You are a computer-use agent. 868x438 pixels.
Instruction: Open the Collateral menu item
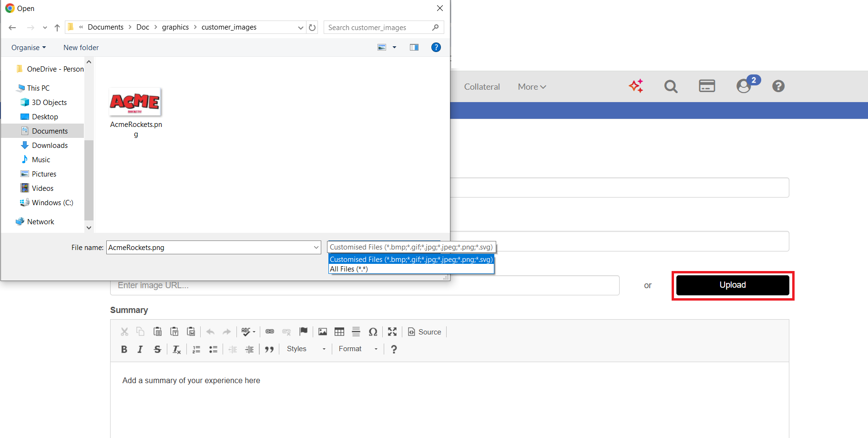click(x=482, y=87)
